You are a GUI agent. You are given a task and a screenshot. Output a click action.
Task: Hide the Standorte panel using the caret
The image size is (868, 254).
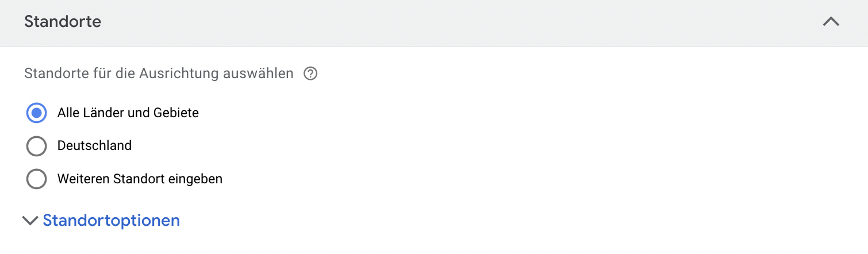click(x=831, y=22)
